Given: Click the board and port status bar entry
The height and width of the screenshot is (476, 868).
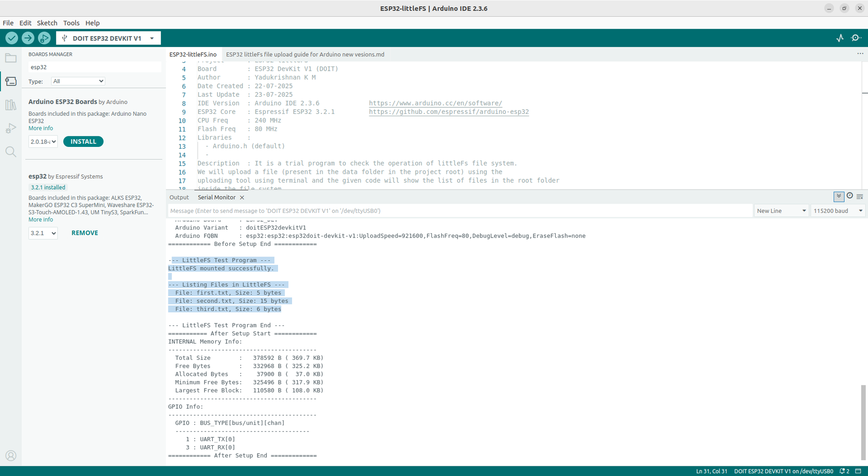Looking at the screenshot, I should coord(783,471).
